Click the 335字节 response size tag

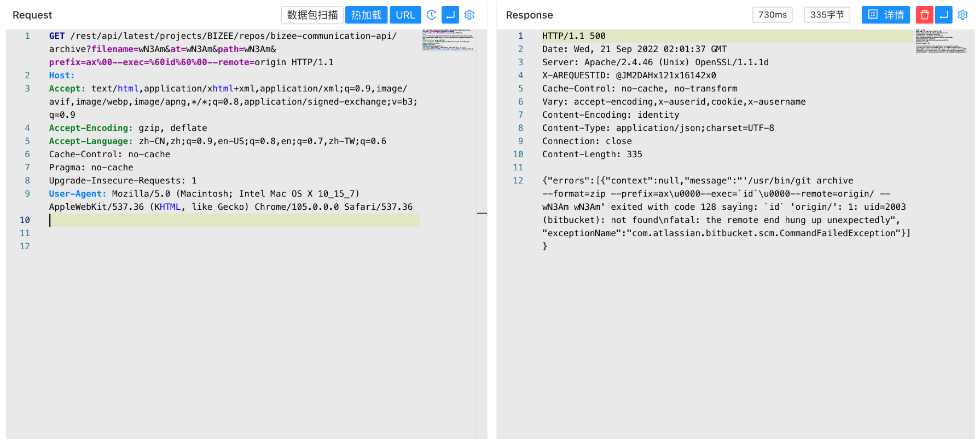(x=827, y=15)
